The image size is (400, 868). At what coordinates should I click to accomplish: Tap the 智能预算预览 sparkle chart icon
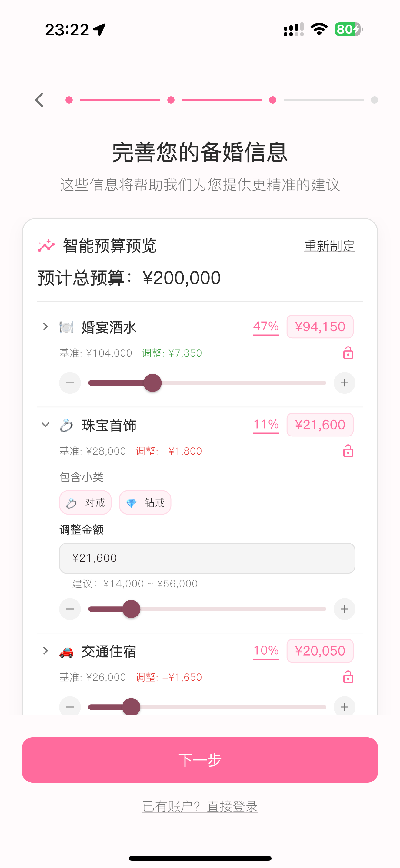tap(46, 246)
